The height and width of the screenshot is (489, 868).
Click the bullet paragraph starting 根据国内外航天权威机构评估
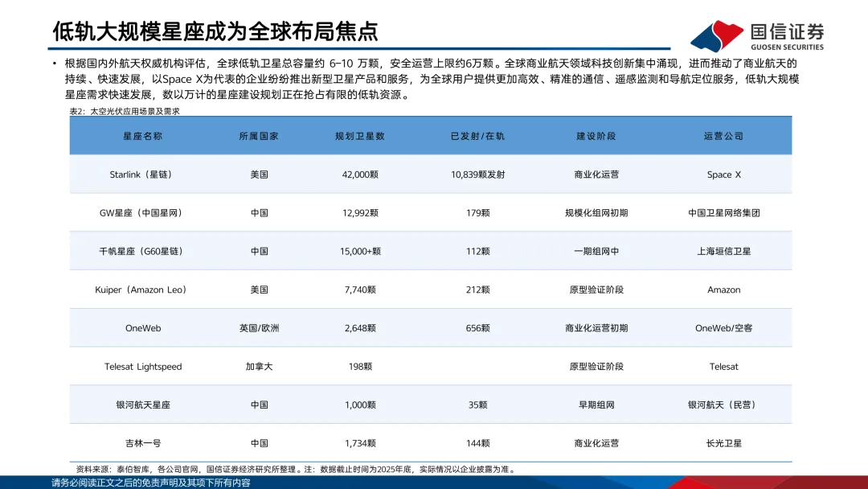(432, 79)
